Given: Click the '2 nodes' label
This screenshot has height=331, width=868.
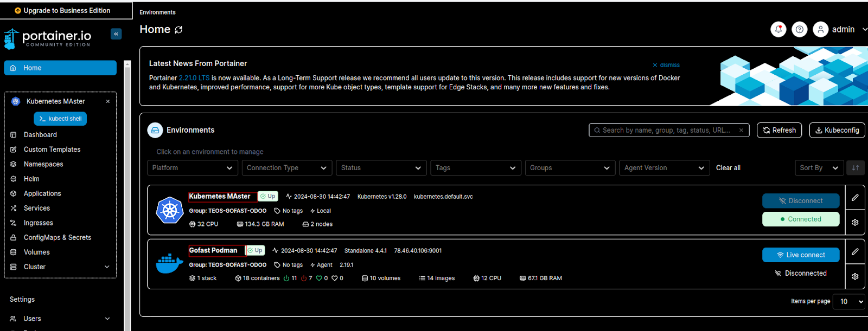Looking at the screenshot, I should 317,224.
